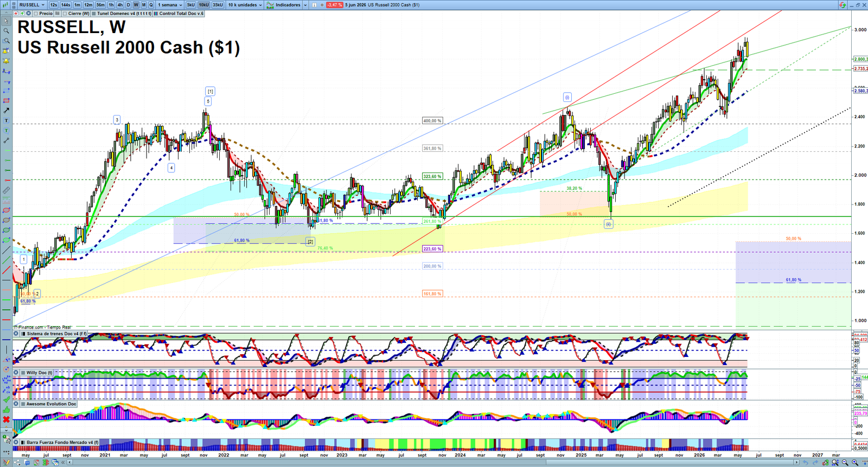Select the segment line tool
Viewport: 868px width, 467px height.
[6, 140]
